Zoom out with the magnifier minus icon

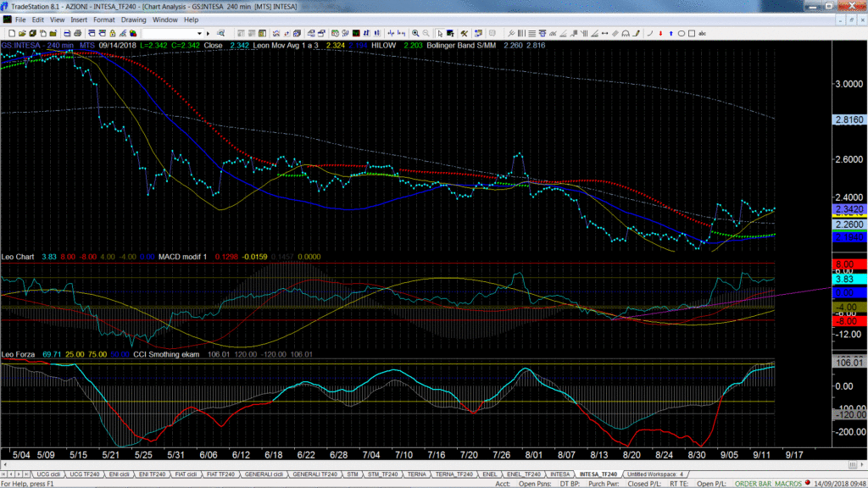tap(426, 34)
